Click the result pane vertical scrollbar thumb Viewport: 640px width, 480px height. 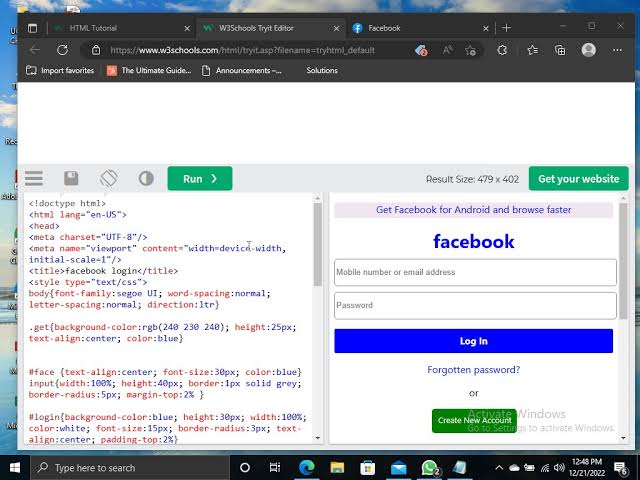click(x=623, y=261)
